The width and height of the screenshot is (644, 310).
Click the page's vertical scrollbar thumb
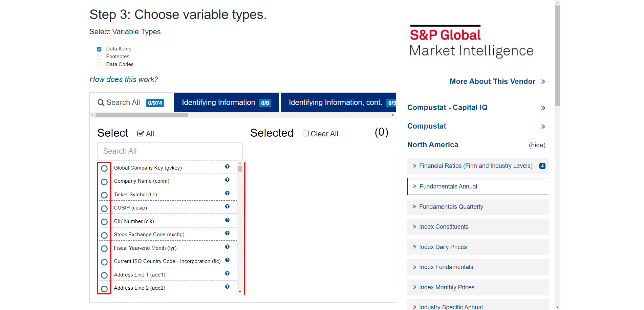(x=557, y=56)
